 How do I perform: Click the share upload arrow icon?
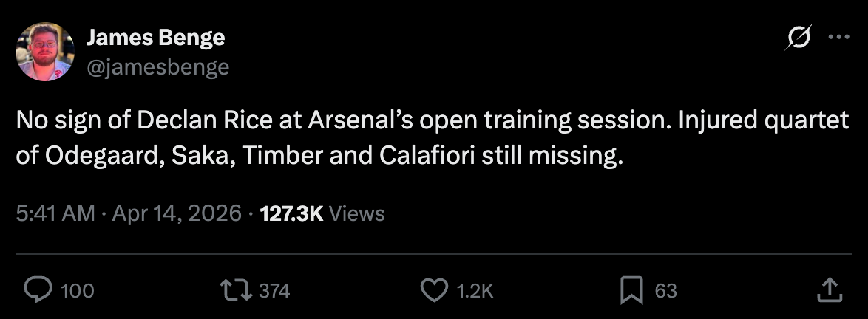829,290
